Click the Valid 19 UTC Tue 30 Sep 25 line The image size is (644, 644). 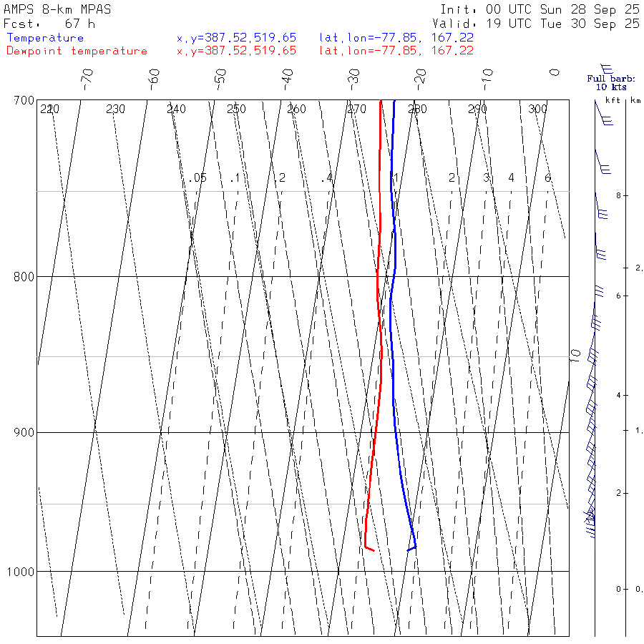(x=536, y=24)
